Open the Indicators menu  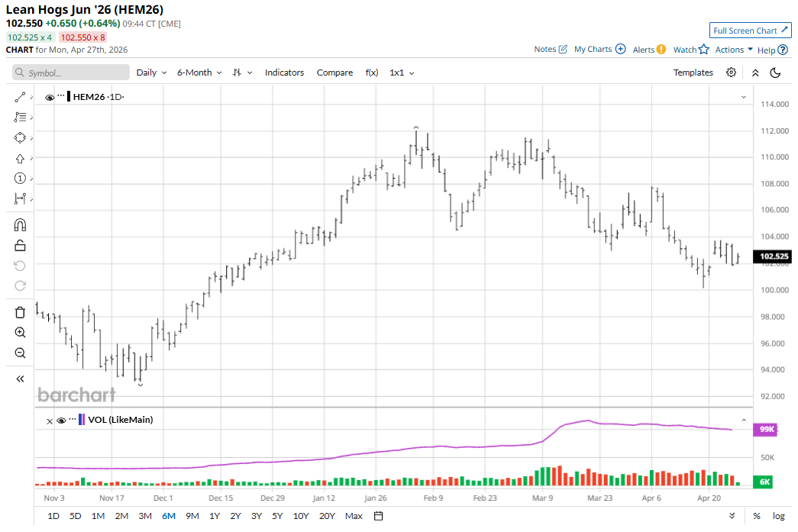284,73
